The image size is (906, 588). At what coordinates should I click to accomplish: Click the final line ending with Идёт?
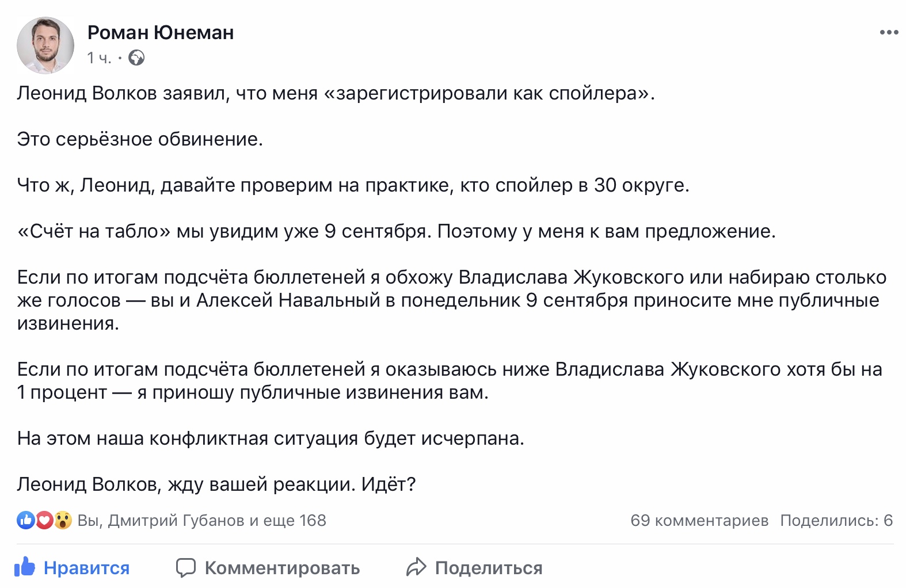pos(216,484)
